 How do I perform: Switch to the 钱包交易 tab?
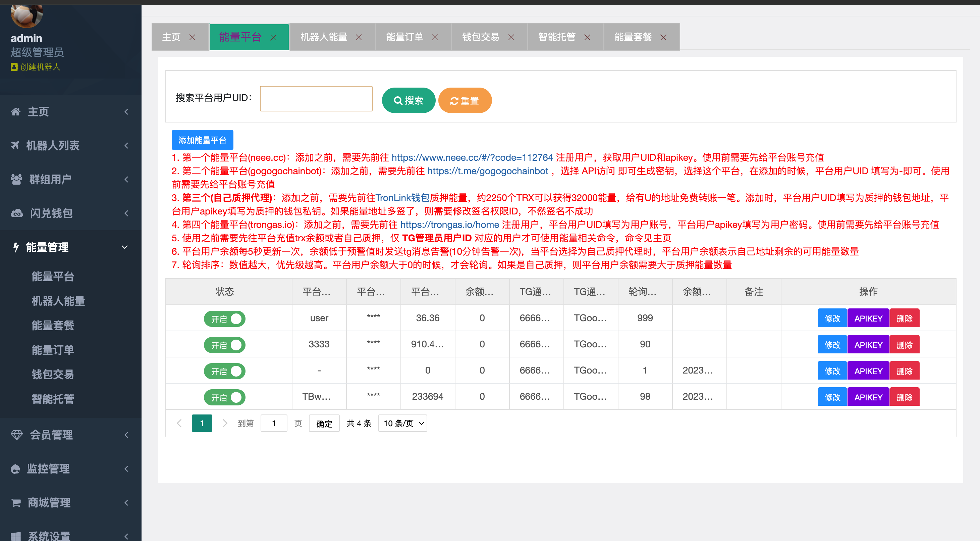(481, 37)
